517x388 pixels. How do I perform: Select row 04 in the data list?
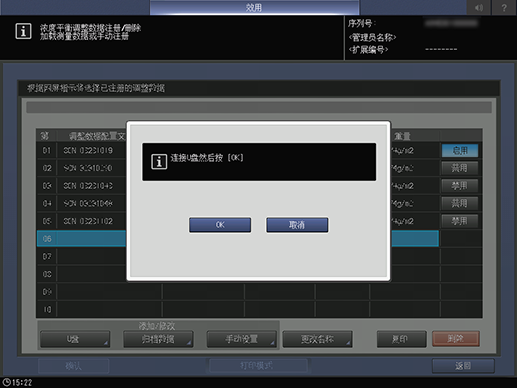pos(237,203)
